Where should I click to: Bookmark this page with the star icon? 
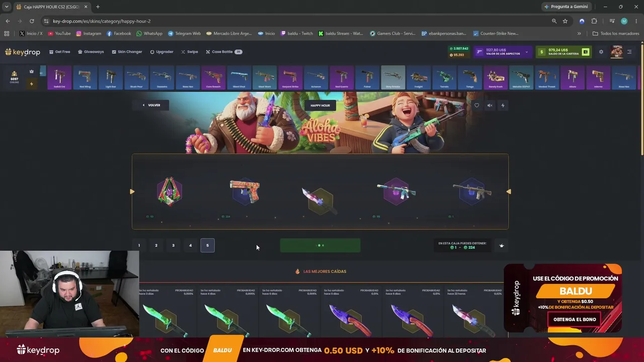[x=565, y=21]
